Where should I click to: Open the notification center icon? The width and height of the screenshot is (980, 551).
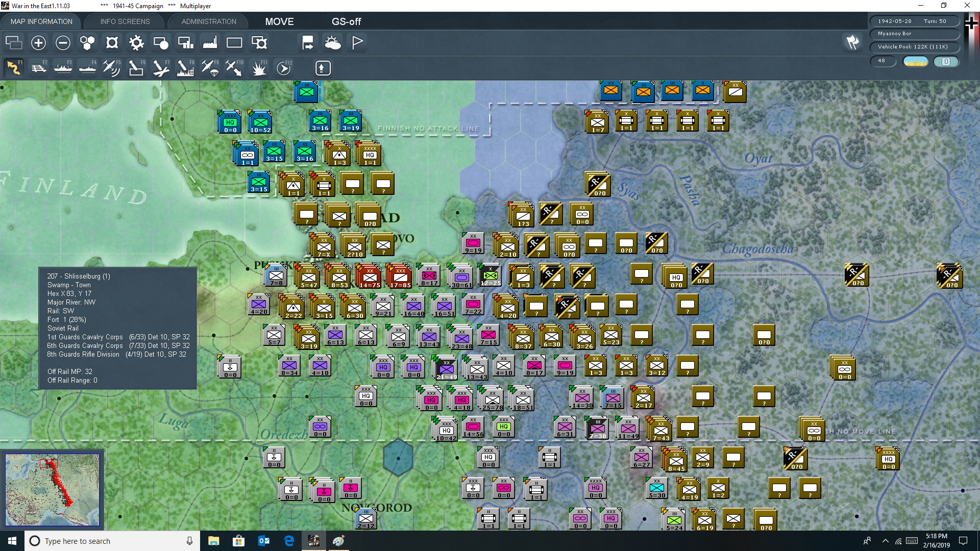[963, 541]
